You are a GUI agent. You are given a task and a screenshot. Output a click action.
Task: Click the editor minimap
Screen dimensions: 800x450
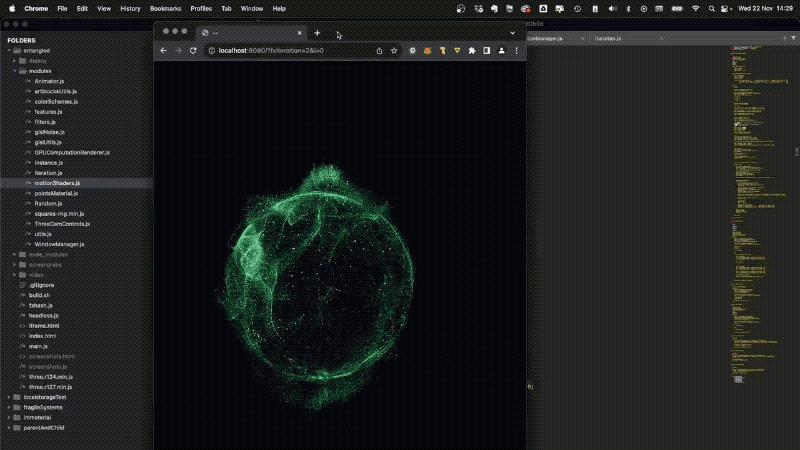[760, 214]
